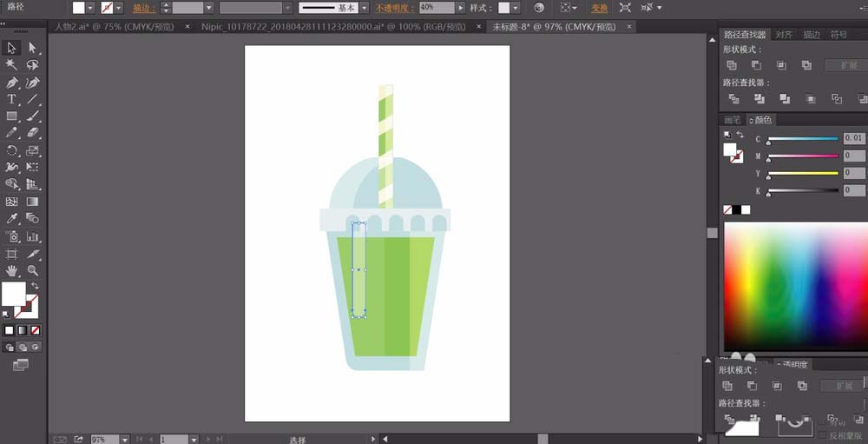Open the 符号 panel tab
The height and width of the screenshot is (444, 868).
[x=838, y=35]
